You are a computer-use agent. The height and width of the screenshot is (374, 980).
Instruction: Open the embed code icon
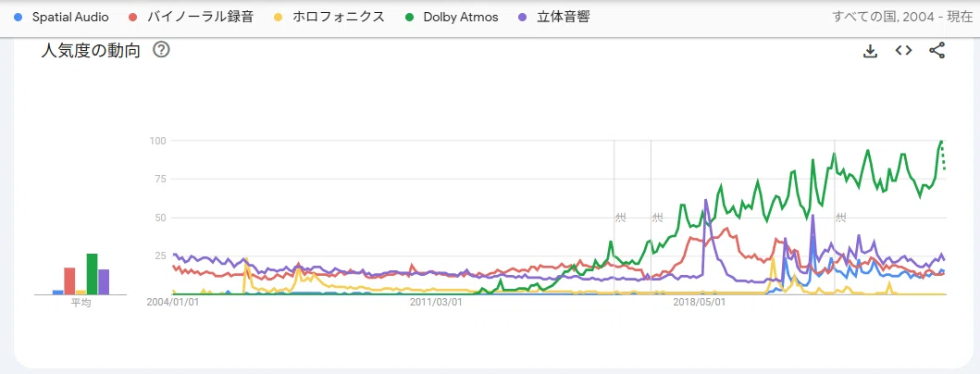click(x=903, y=51)
